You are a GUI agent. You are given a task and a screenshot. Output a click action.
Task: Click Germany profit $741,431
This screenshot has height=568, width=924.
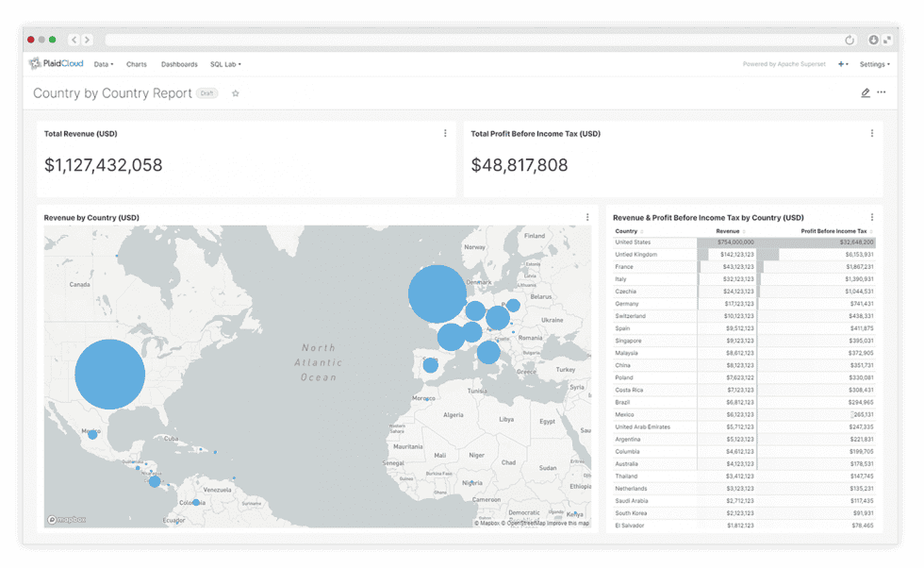tap(862, 304)
